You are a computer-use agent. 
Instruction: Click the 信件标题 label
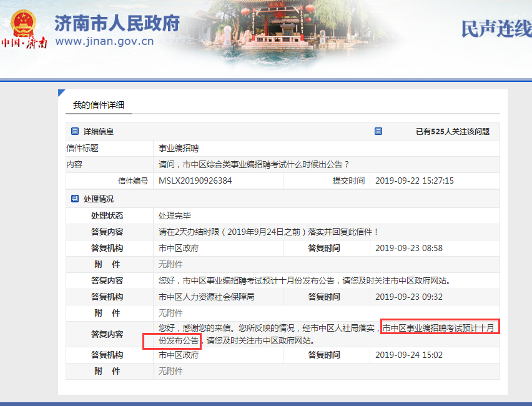tap(82, 149)
